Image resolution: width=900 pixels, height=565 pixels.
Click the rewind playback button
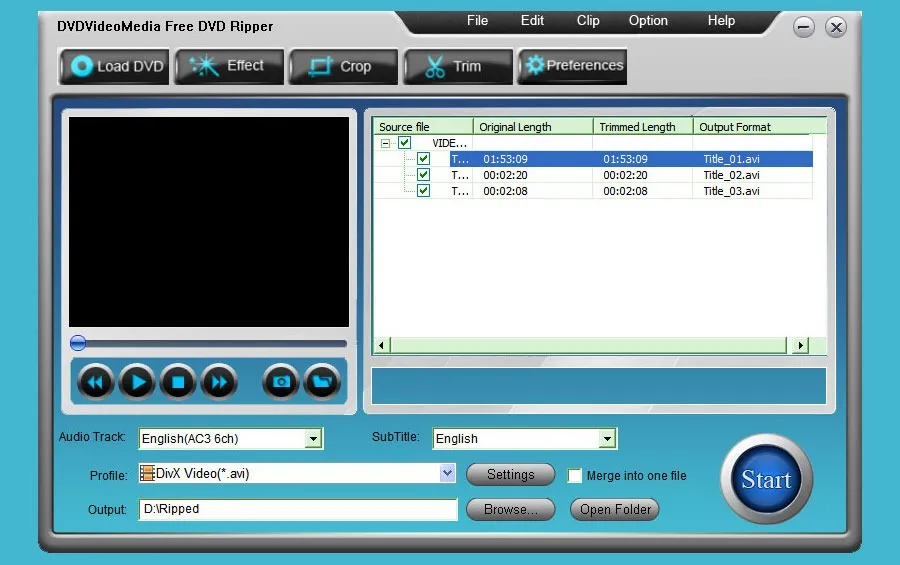(x=95, y=382)
